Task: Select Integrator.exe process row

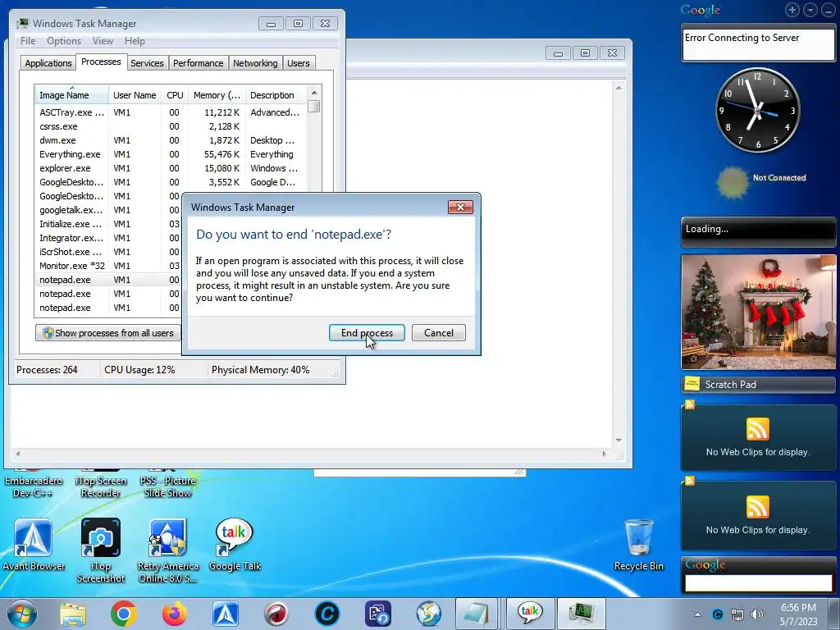Action: click(x=109, y=238)
